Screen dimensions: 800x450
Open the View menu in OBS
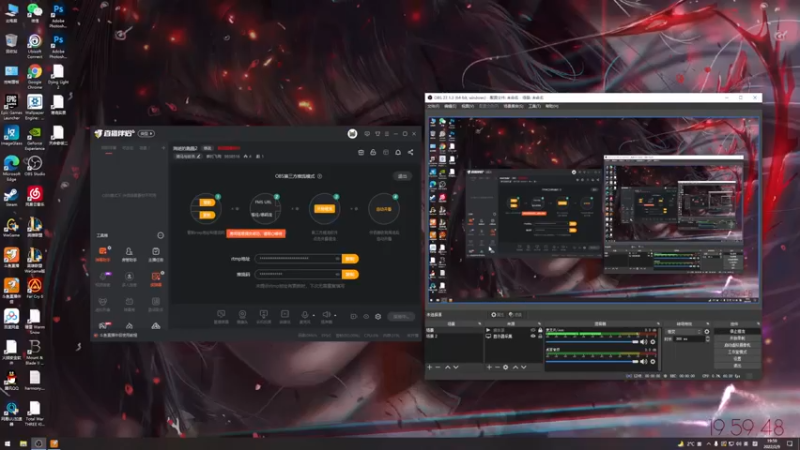(x=467, y=106)
